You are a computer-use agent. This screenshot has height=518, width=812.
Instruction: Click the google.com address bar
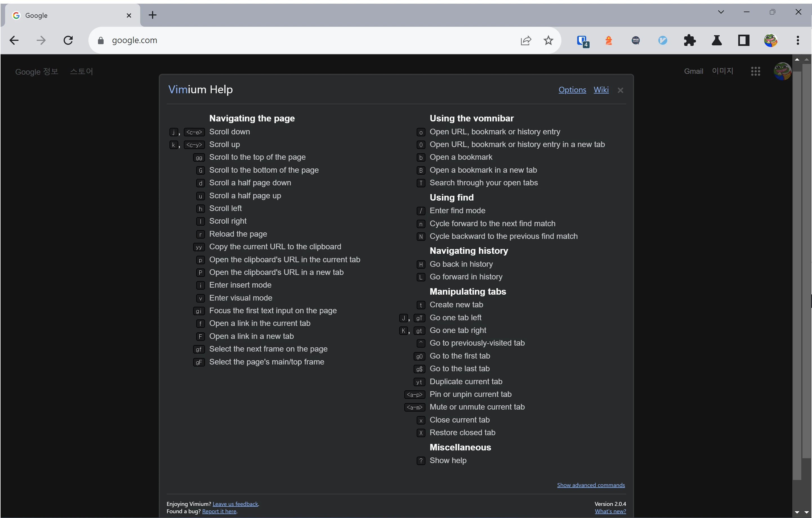304,41
